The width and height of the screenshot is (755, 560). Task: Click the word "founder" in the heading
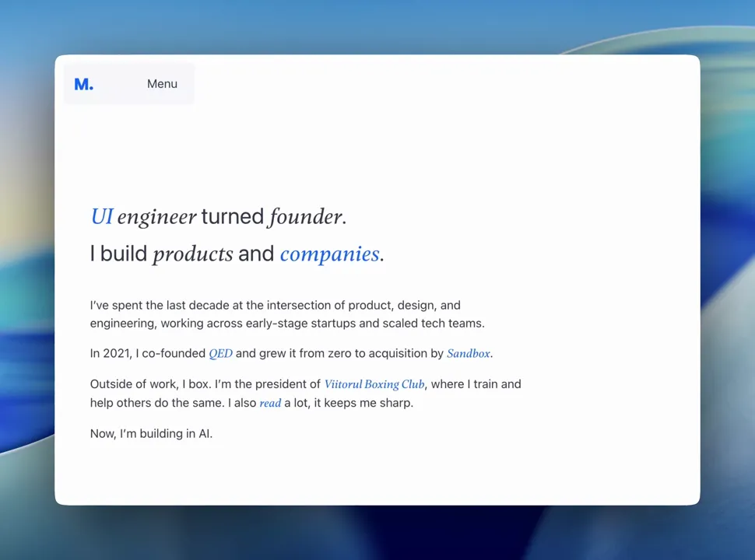pos(305,216)
